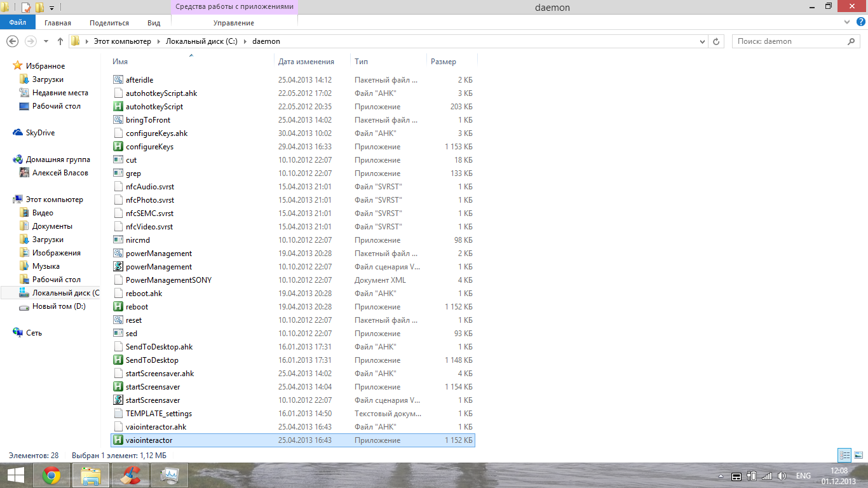
Task: Select the SkyDrive icon in navigation pane
Action: [18, 133]
